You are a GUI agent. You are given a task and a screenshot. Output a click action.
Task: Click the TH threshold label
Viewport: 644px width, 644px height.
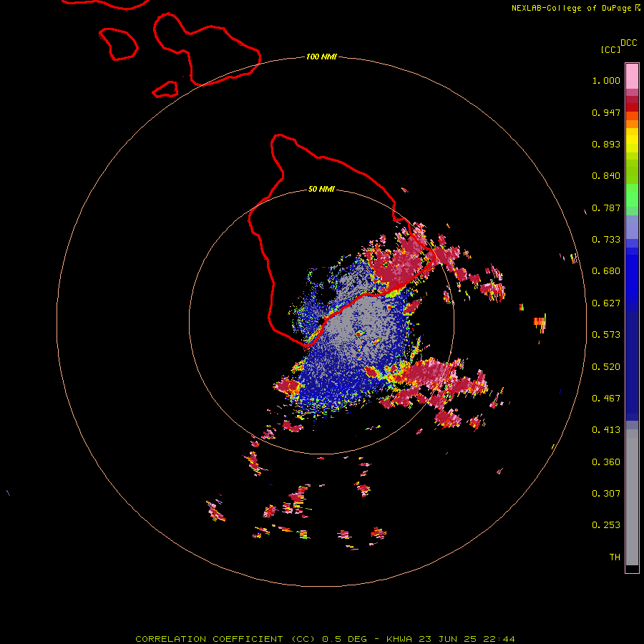615,557
